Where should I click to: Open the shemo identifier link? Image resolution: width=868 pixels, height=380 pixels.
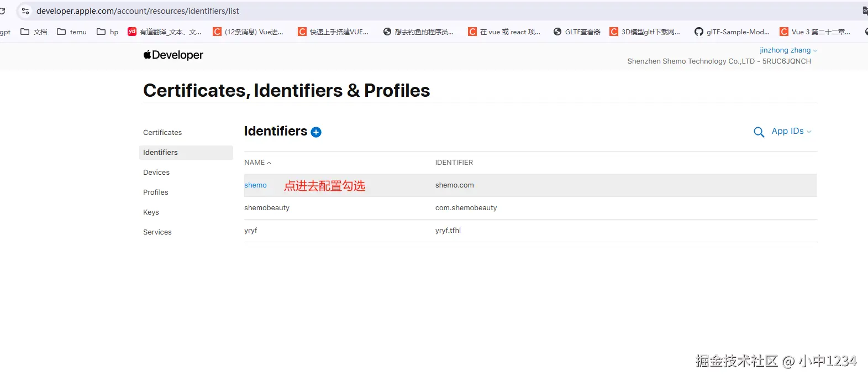pyautogui.click(x=255, y=185)
